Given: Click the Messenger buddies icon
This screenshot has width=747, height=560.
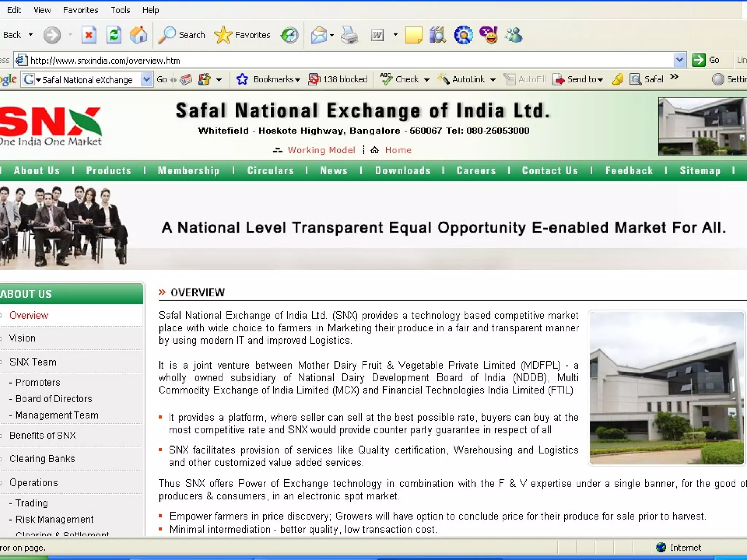Looking at the screenshot, I should tap(514, 35).
